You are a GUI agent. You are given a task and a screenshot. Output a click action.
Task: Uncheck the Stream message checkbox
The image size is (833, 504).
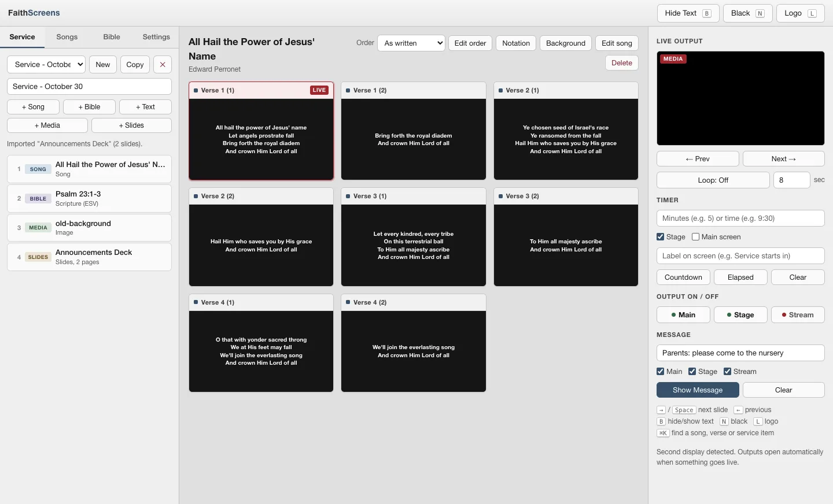coord(728,371)
